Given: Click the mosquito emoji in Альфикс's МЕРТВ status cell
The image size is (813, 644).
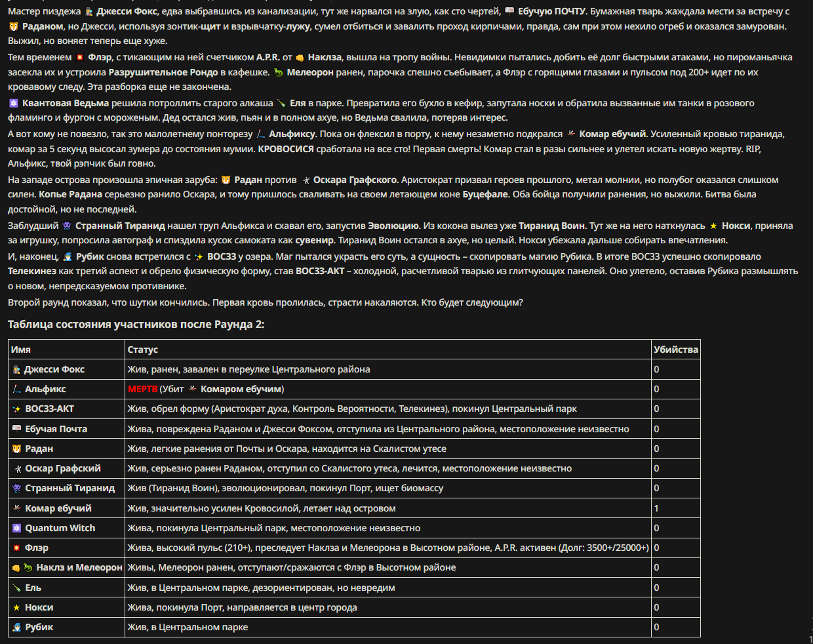Looking at the screenshot, I should pos(193,390).
